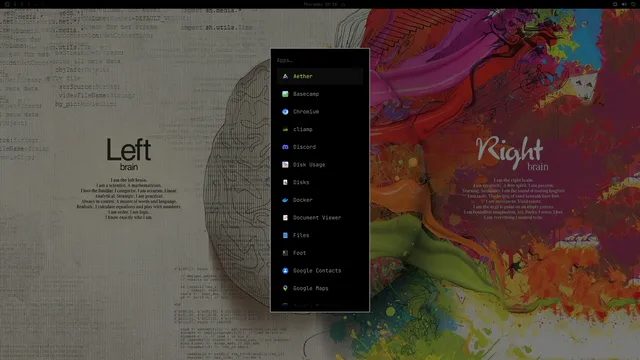Open Document Viewer
This screenshot has height=360, width=640.
pos(320,218)
